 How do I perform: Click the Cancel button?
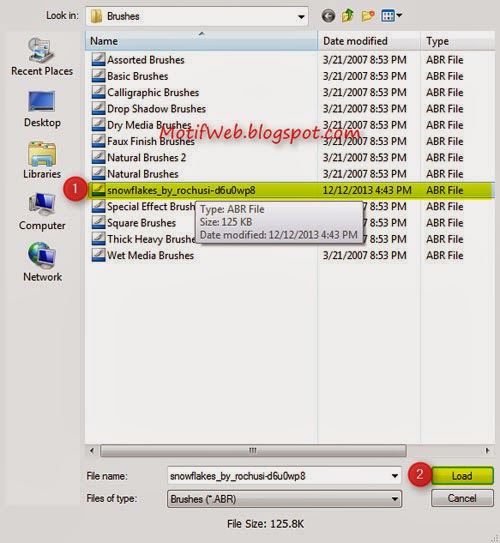(x=462, y=498)
